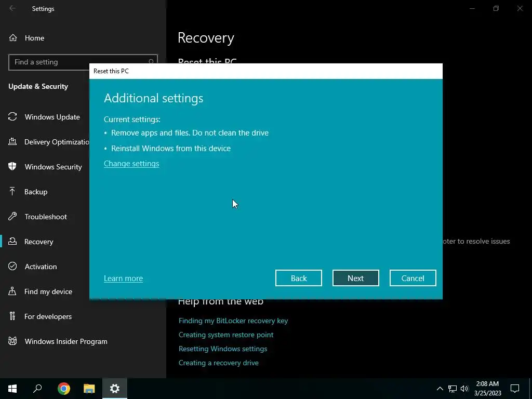Click the Windows Insider Program cat icon
Image resolution: width=532 pixels, height=399 pixels.
(12, 341)
